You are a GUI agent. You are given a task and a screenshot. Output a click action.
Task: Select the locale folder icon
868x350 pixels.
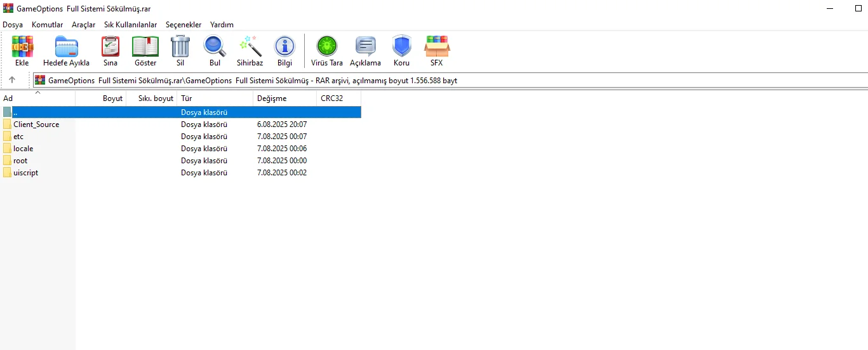point(7,149)
